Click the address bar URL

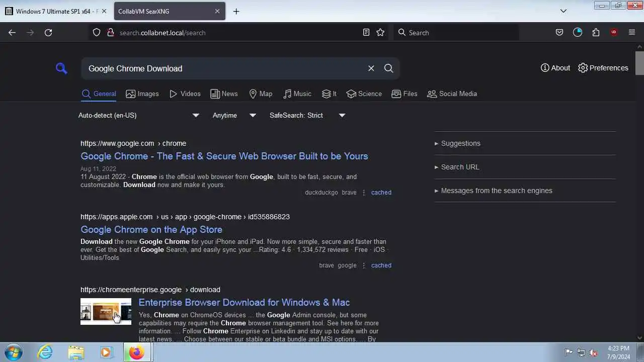pos(163,33)
